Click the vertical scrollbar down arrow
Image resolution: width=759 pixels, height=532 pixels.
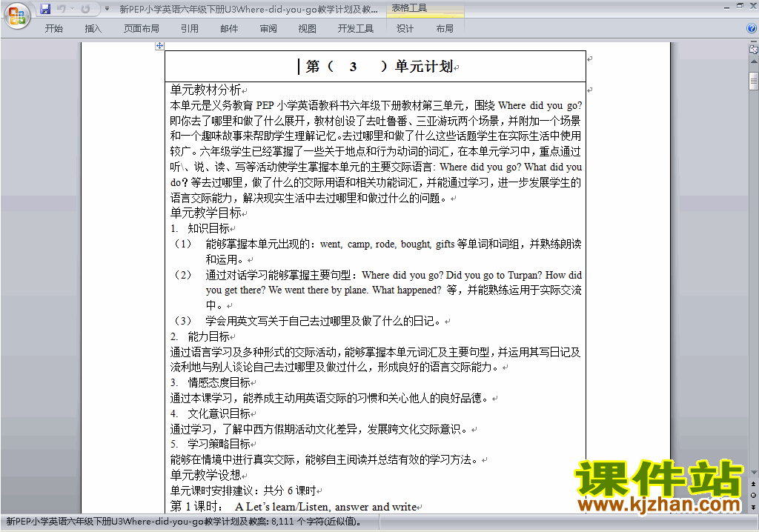pyautogui.click(x=753, y=473)
